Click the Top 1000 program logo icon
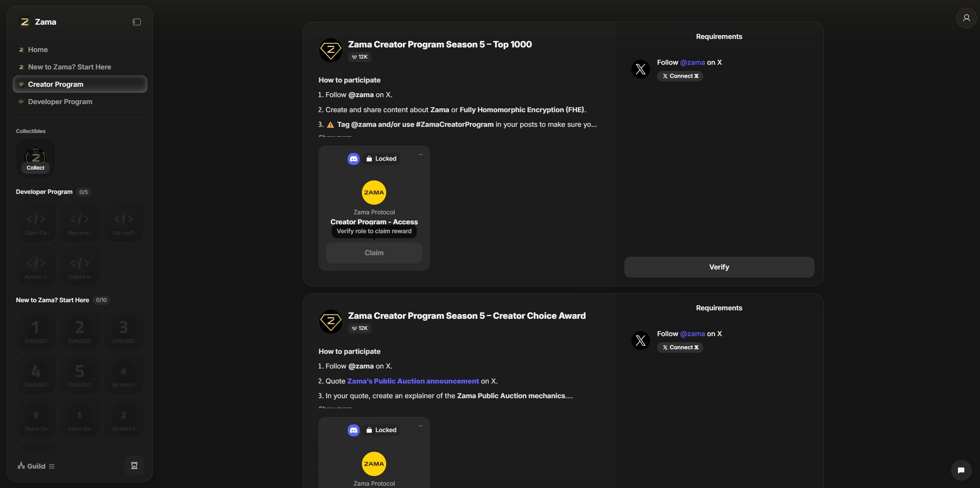 pos(331,50)
